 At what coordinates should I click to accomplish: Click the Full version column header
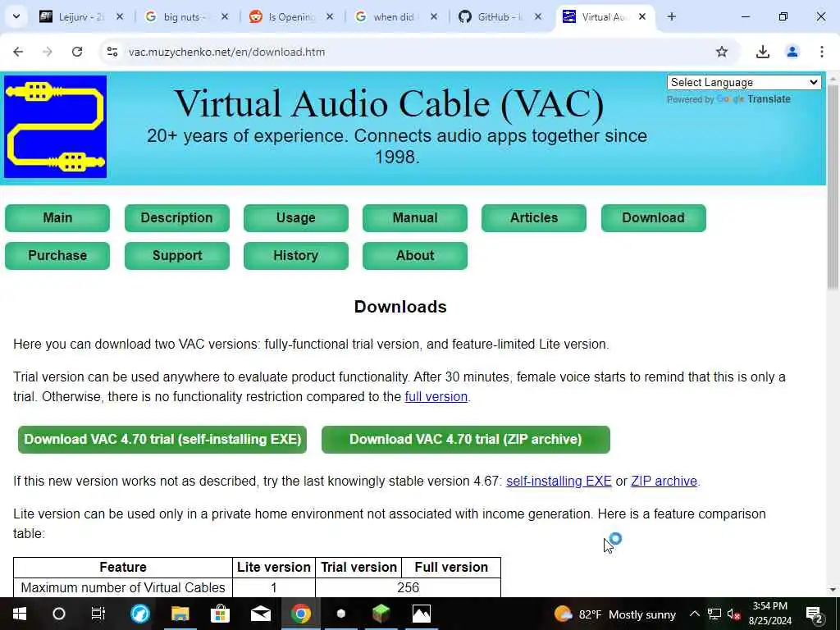[x=451, y=568]
